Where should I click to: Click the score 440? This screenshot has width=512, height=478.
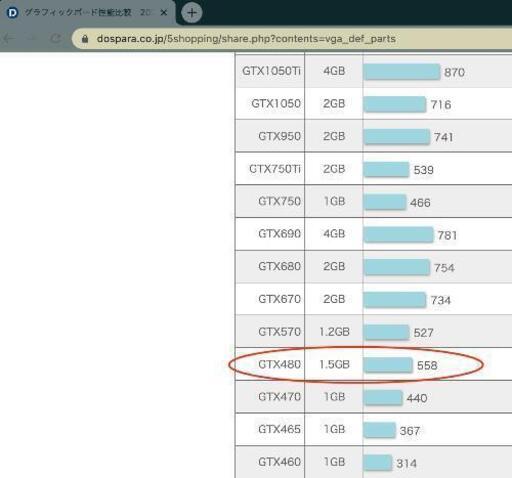pyautogui.click(x=417, y=398)
